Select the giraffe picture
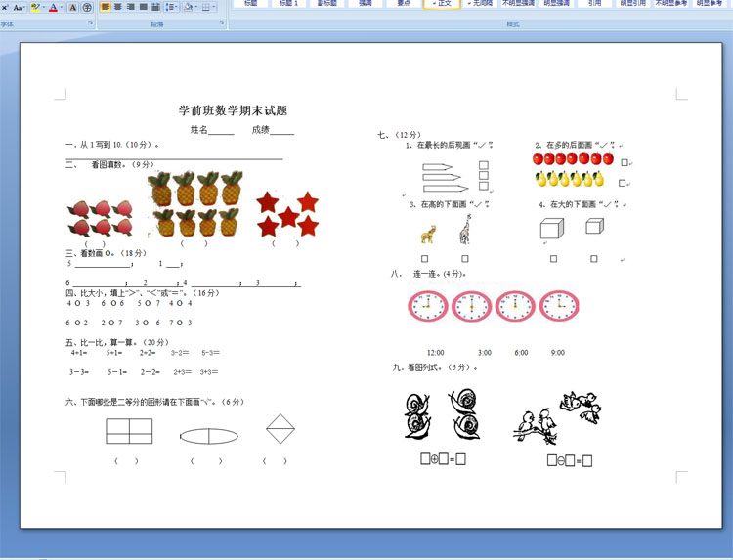Image resolution: width=733 pixels, height=560 pixels. pos(464,230)
